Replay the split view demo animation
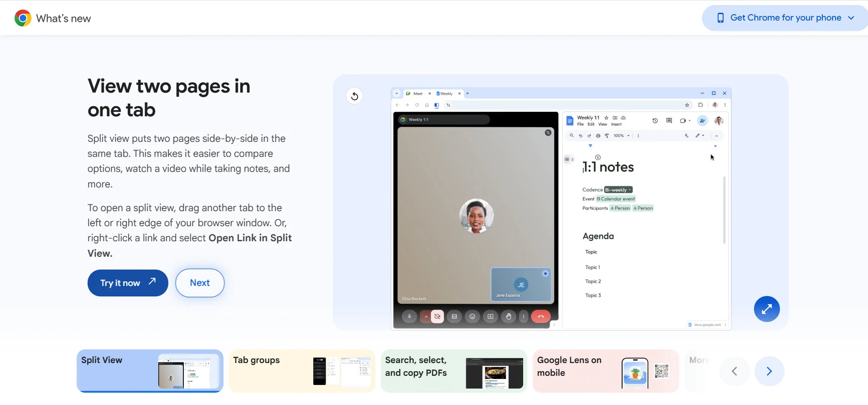 tap(354, 96)
